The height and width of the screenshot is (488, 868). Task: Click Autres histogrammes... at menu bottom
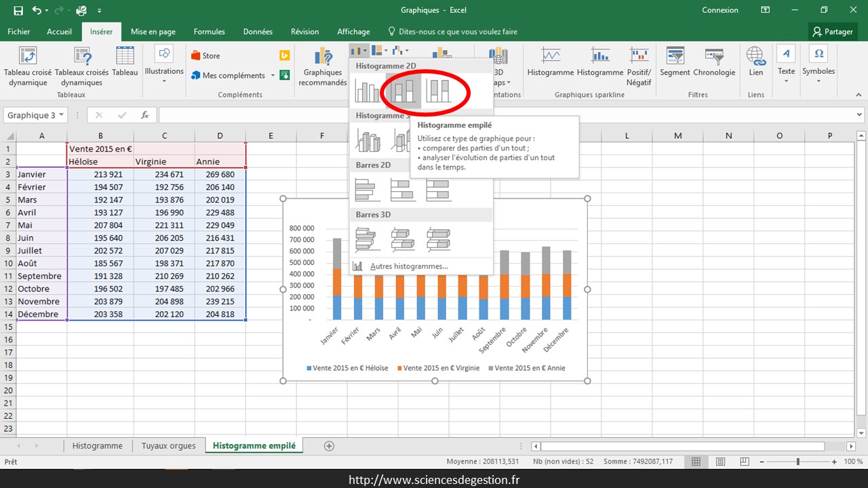click(408, 266)
